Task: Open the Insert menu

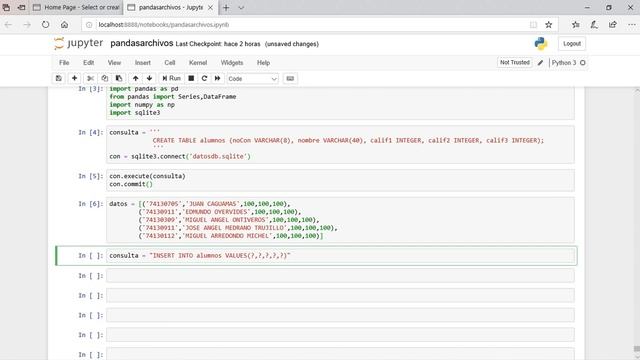Action: pos(143,63)
